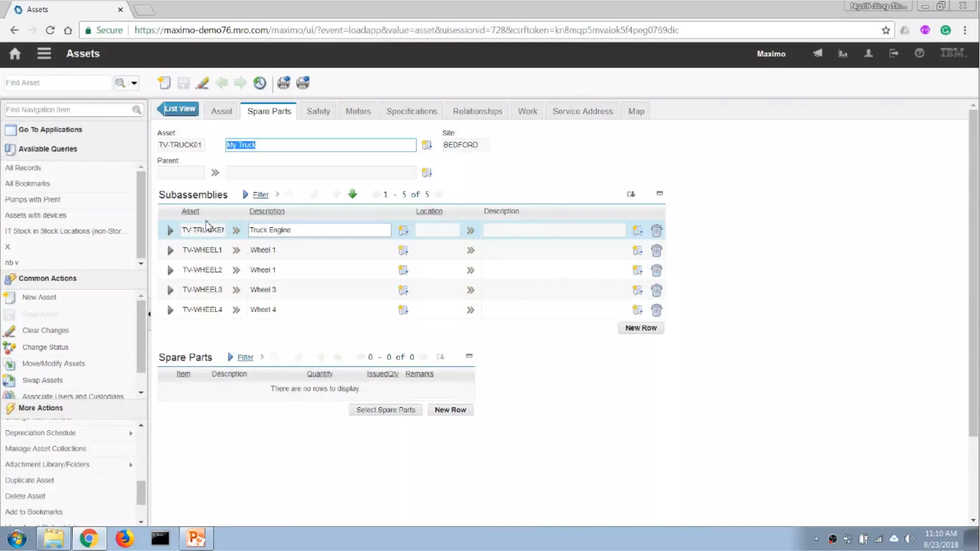Viewport: 980px width, 551px height.
Task: Click long description icon beside My Truck
Action: pos(426,145)
